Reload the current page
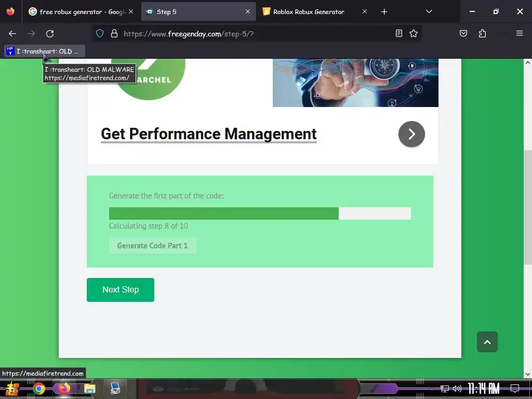The width and height of the screenshot is (532, 399). point(50,34)
